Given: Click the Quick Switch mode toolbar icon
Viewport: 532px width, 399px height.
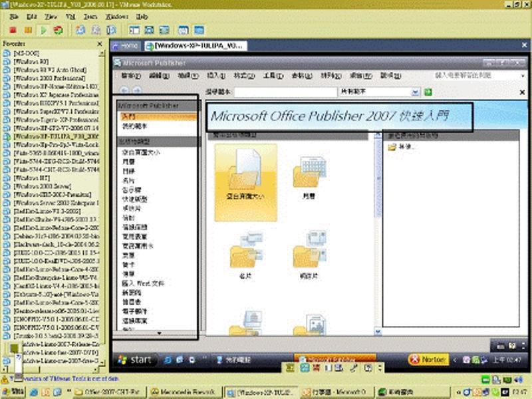Looking at the screenshot, I should 164,30.
